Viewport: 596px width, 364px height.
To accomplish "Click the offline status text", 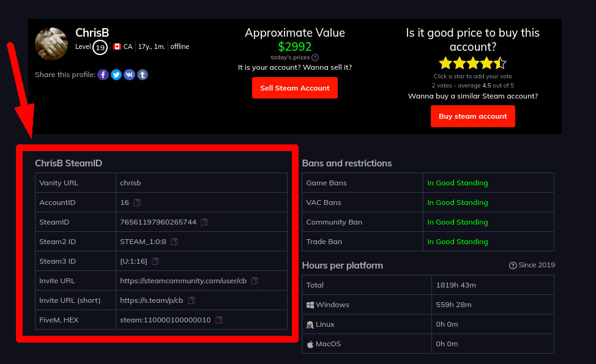I will pos(180,46).
